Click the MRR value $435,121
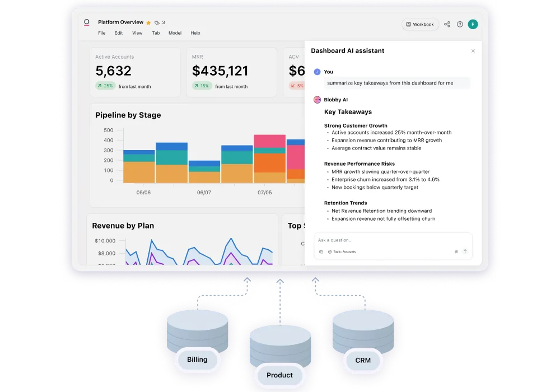Viewport: 560px width, 392px height. point(220,71)
